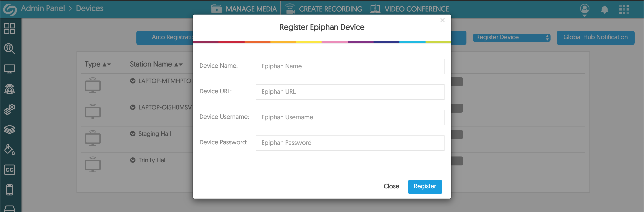Viewport: 644px width, 212px height.
Task: Open the paint bucket branding icon
Action: point(9,149)
